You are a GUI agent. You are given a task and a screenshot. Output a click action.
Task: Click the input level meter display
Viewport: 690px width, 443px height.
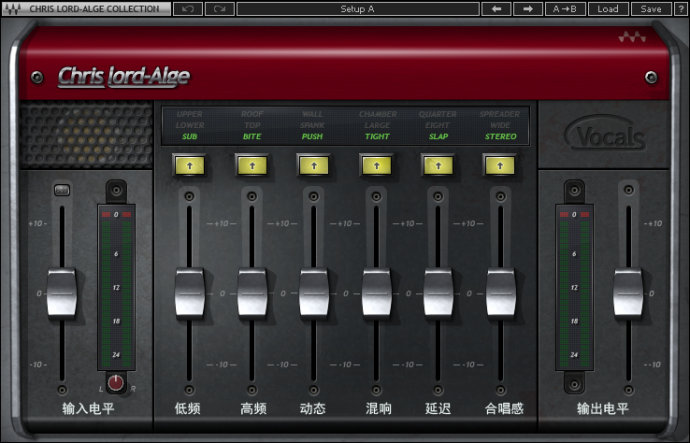coord(116,287)
